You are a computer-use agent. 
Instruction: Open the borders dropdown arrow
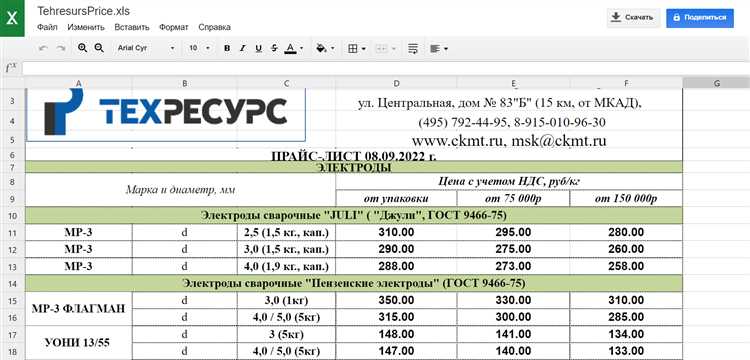point(364,48)
